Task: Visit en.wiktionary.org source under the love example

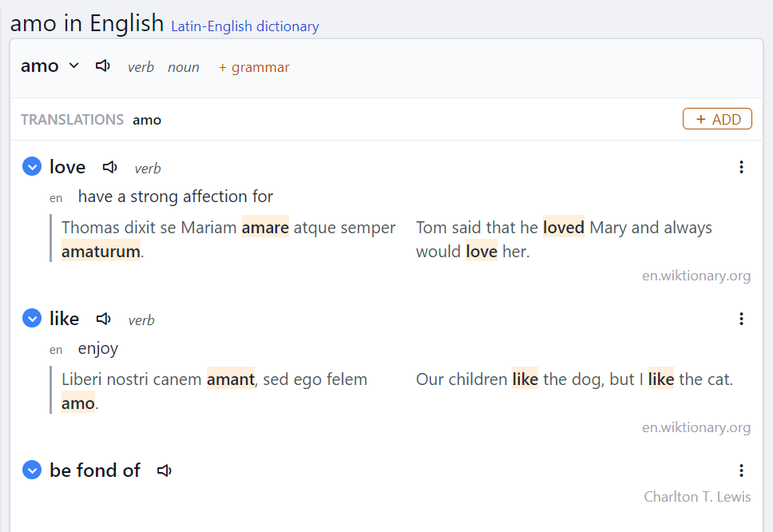Action: coord(696,275)
